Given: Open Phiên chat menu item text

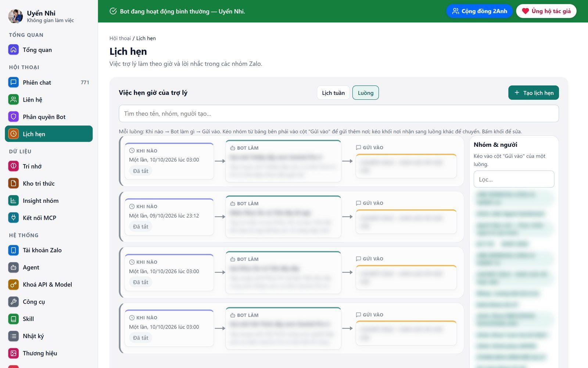Looking at the screenshot, I should [37, 82].
